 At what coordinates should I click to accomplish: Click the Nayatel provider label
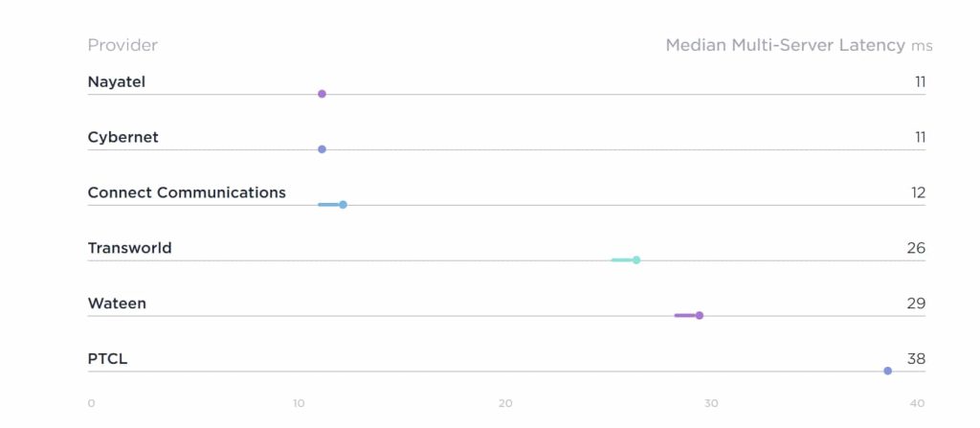pos(116,82)
